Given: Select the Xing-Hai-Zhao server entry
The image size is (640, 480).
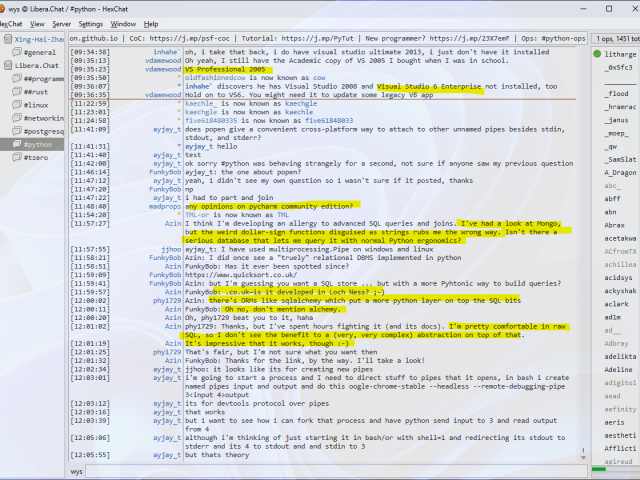Looking at the screenshot, I should coord(38,38).
